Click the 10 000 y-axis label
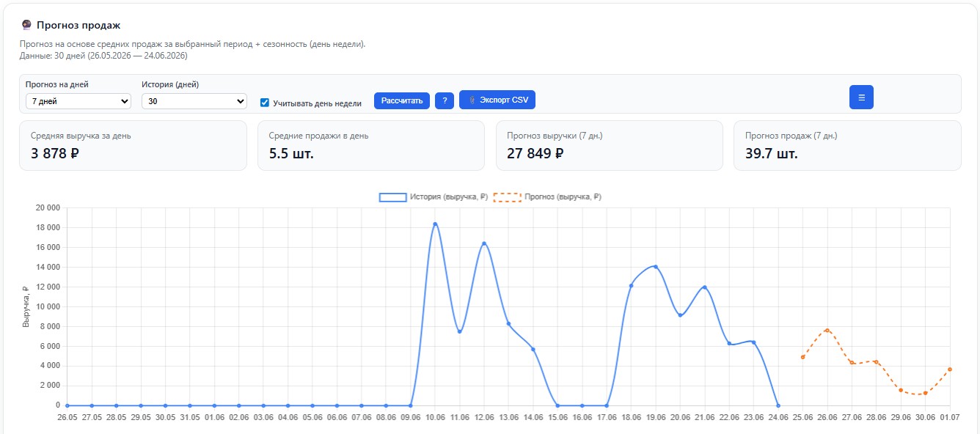The width and height of the screenshot is (980, 434). pyautogui.click(x=47, y=306)
